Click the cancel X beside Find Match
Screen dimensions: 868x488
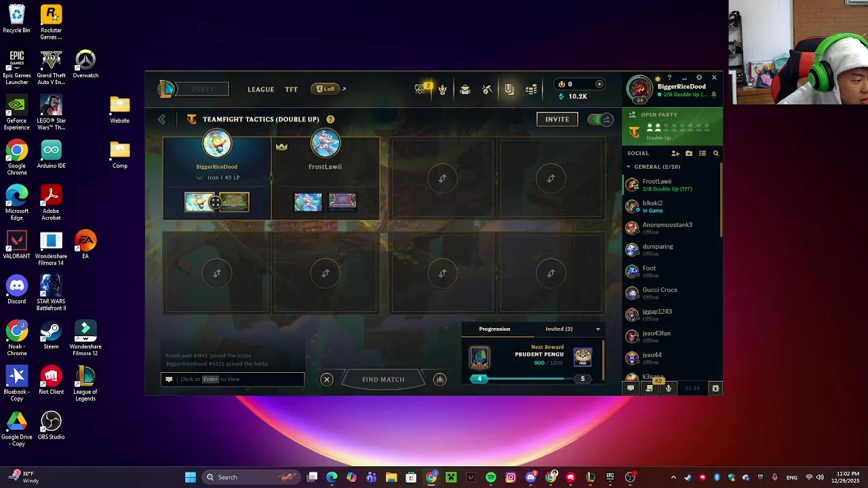click(x=327, y=380)
